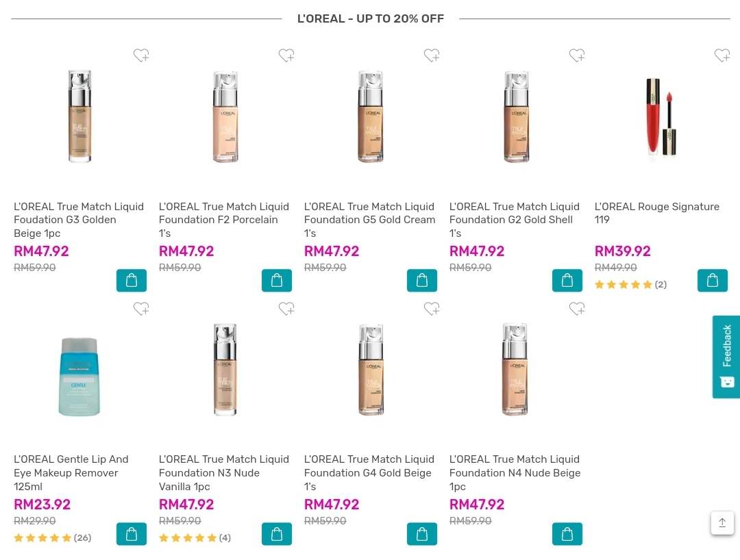The width and height of the screenshot is (740, 560).
Task: Wishlist the N3 Nude Vanilla foundation
Action: 286,309
